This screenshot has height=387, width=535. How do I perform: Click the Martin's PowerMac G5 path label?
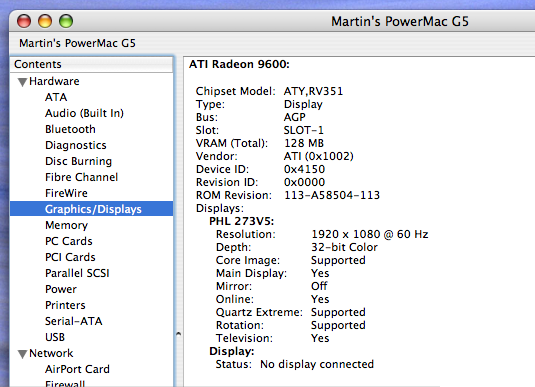click(77, 43)
